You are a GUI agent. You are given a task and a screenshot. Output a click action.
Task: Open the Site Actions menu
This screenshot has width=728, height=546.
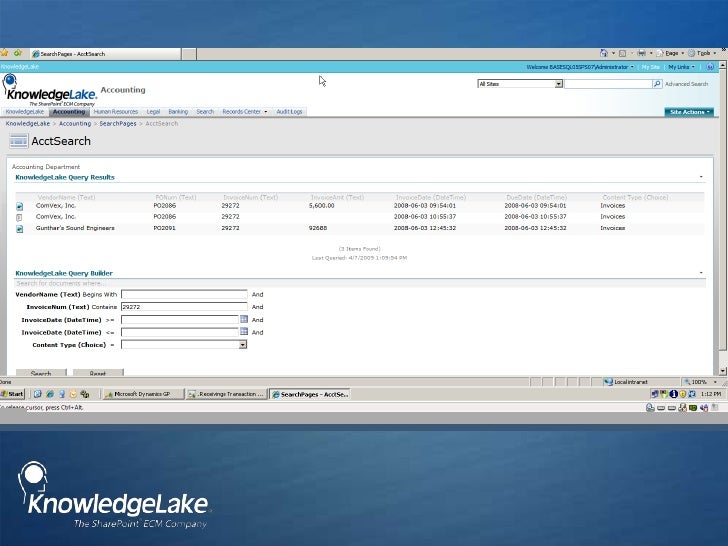click(689, 112)
